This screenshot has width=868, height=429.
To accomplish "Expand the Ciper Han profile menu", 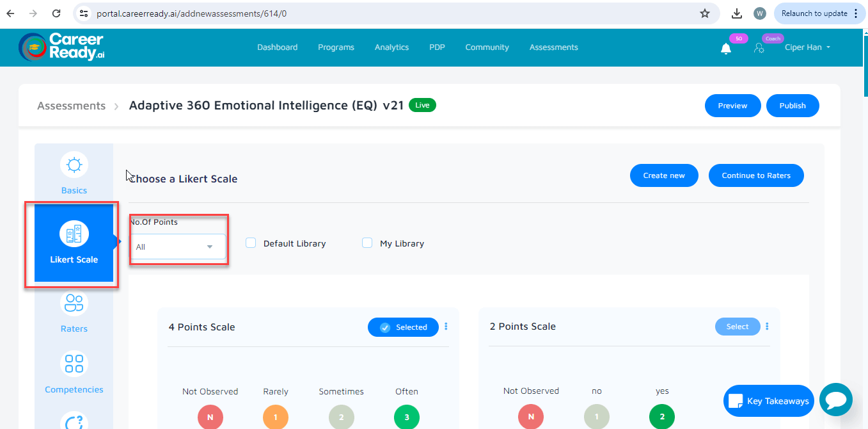I will [807, 47].
